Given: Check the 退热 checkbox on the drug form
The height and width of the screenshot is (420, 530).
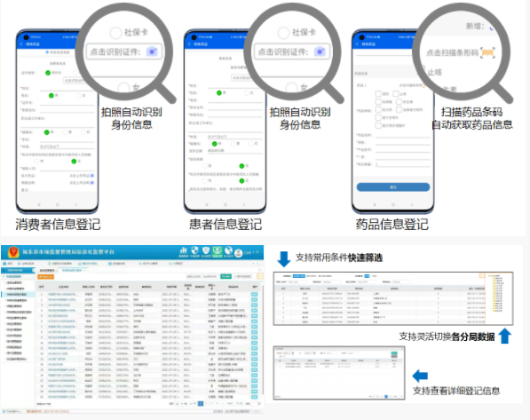Looking at the screenshot, I should coord(378,93).
